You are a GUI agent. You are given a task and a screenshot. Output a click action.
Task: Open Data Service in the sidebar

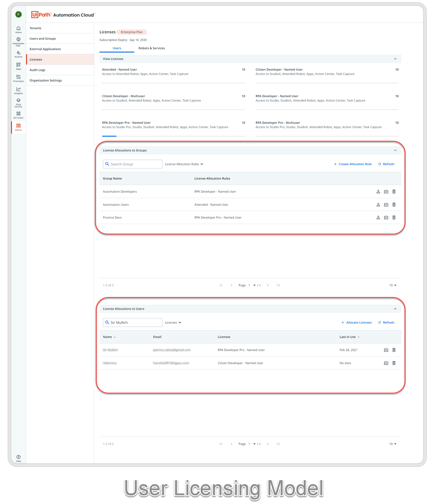tap(19, 102)
